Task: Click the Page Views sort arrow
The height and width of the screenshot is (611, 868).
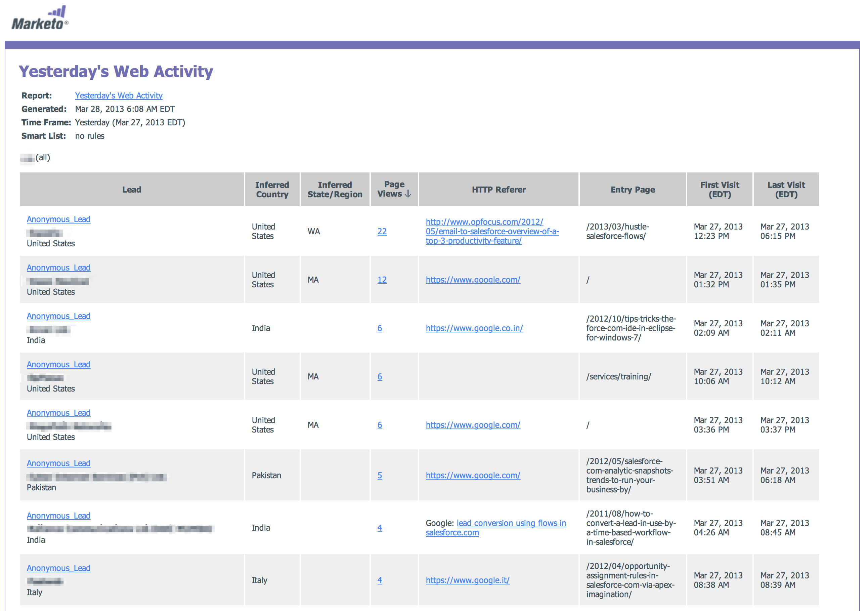Action: tap(407, 194)
